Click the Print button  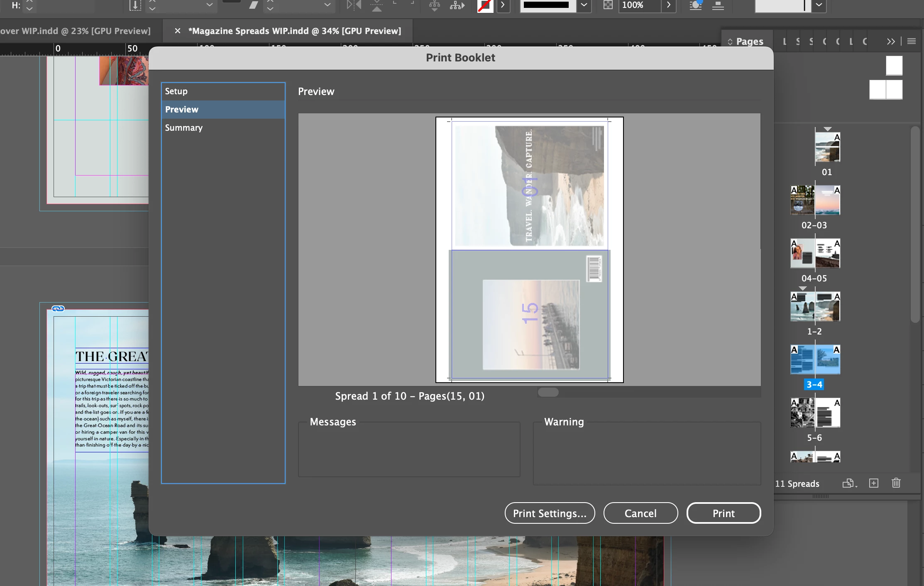tap(723, 513)
